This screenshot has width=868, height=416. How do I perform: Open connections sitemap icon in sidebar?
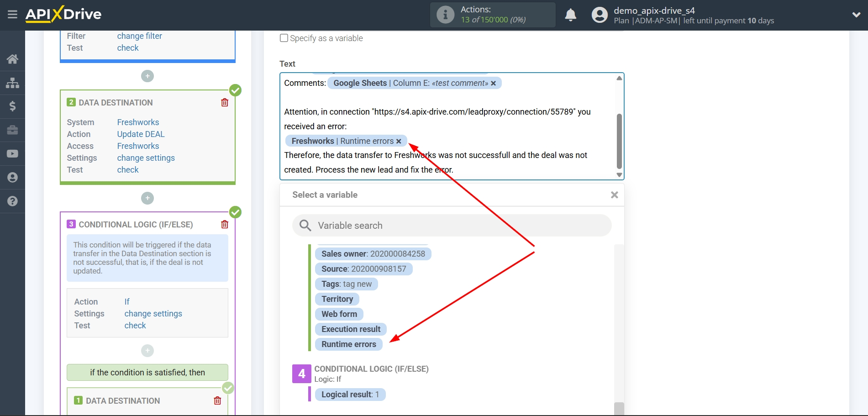pos(12,83)
